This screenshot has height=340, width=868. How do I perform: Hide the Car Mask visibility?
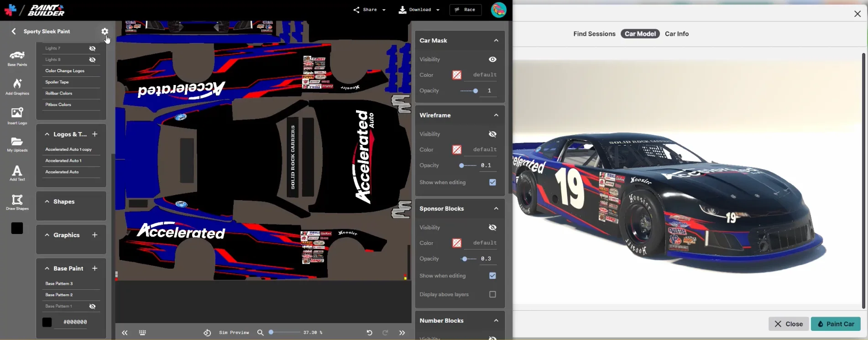coord(492,59)
